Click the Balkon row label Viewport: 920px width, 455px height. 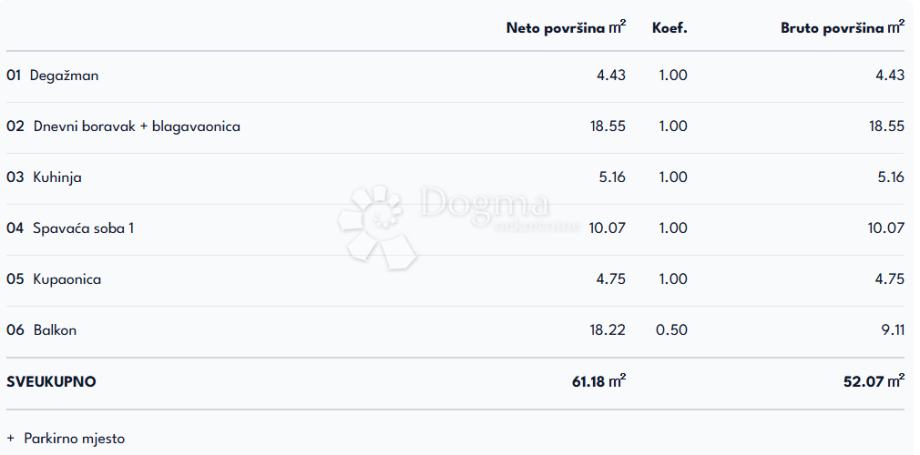tap(54, 330)
